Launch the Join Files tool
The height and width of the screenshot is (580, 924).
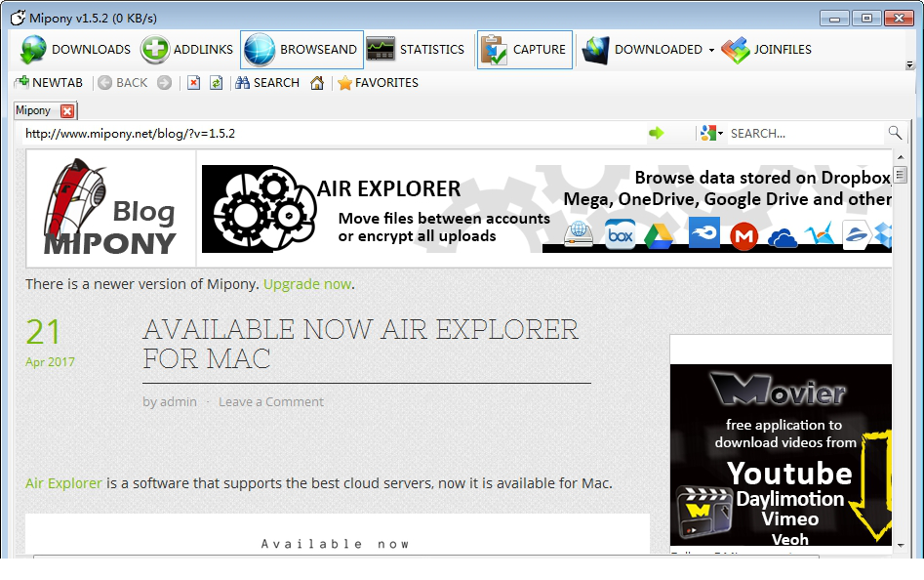pos(767,50)
